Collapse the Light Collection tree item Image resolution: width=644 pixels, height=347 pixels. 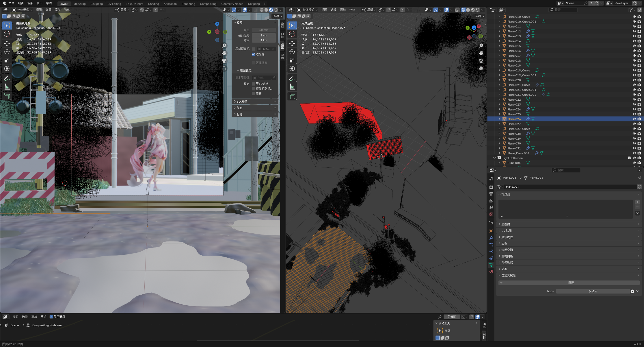click(x=494, y=158)
